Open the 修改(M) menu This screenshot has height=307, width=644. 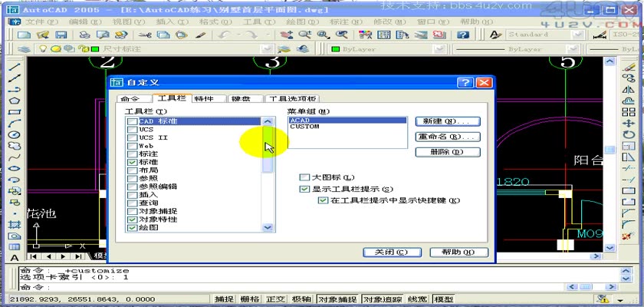(389, 21)
